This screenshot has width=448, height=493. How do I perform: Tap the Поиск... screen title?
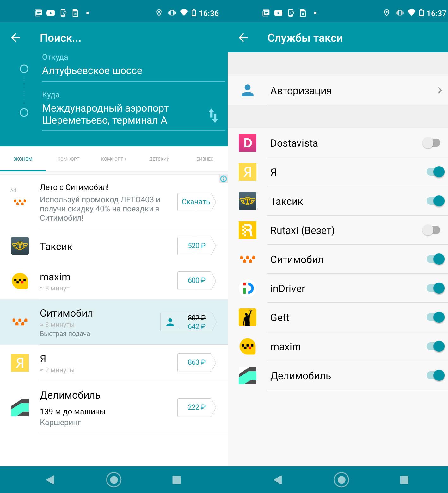pos(60,38)
